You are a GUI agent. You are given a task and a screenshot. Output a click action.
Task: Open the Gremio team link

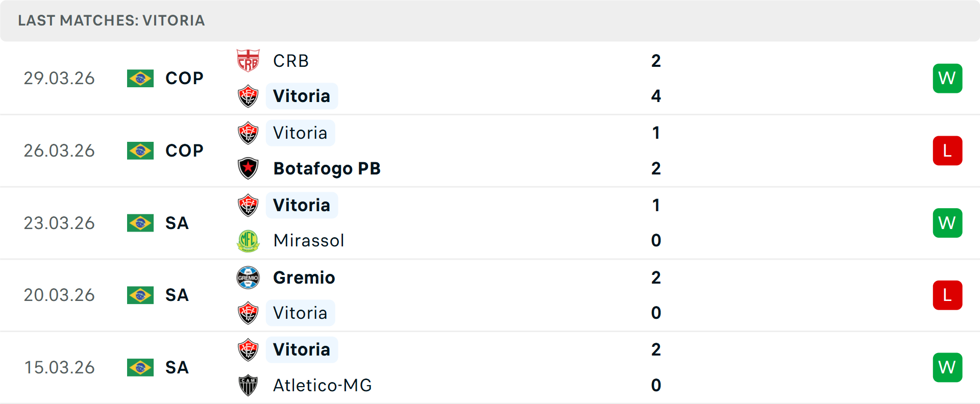pos(304,277)
